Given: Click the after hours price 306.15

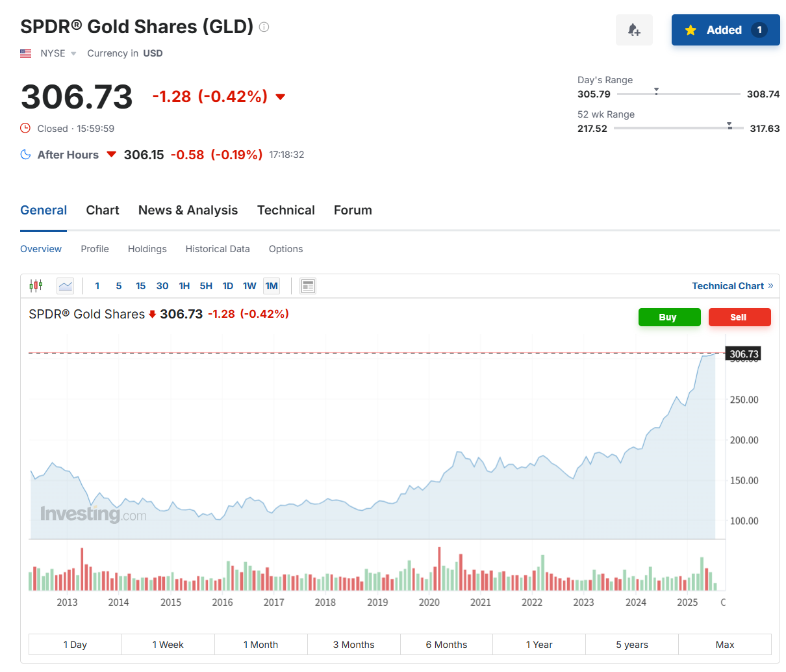Looking at the screenshot, I should [x=144, y=155].
